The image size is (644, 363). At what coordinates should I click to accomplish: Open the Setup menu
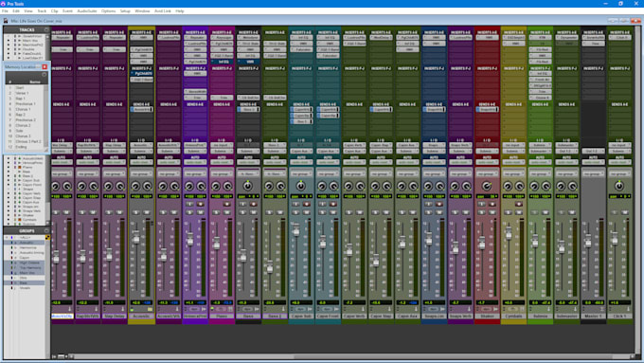125,11
